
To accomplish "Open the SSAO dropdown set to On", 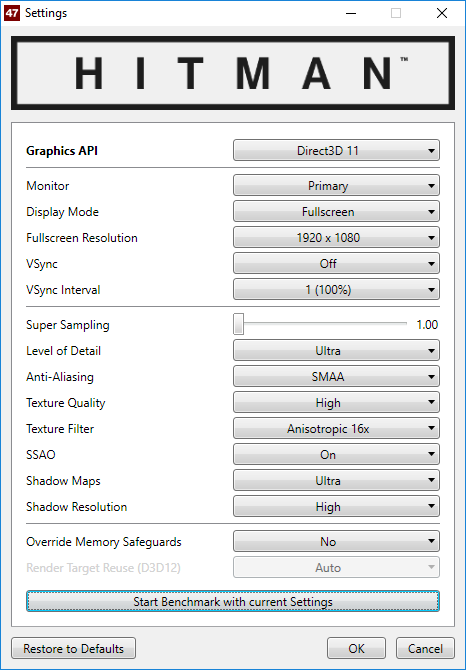I will (336, 455).
